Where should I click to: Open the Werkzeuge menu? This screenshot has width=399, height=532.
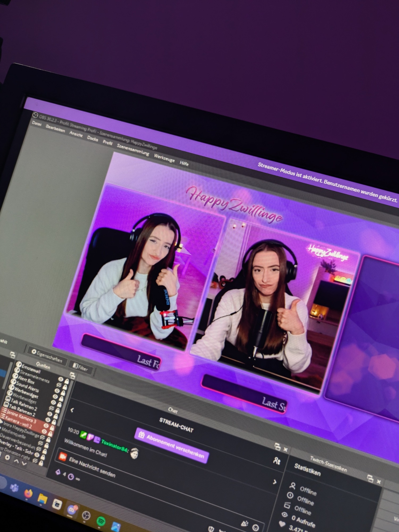pyautogui.click(x=164, y=158)
